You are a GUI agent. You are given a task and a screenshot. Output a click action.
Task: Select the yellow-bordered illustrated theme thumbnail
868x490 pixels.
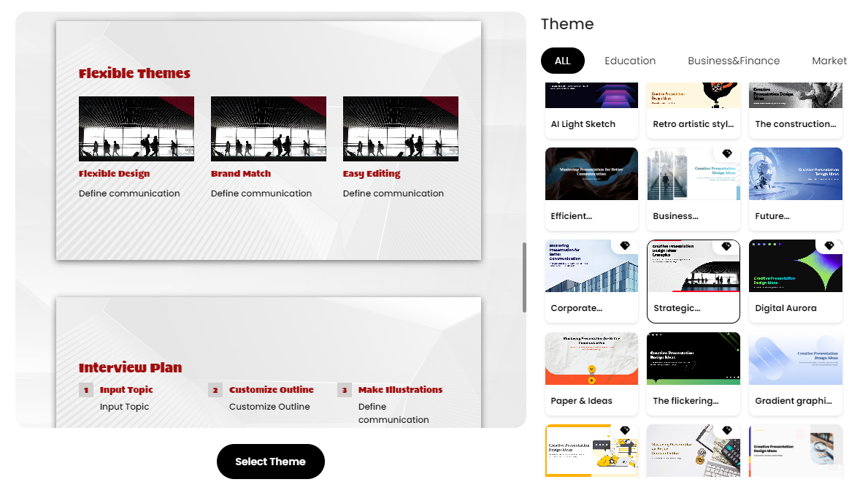[x=591, y=451]
